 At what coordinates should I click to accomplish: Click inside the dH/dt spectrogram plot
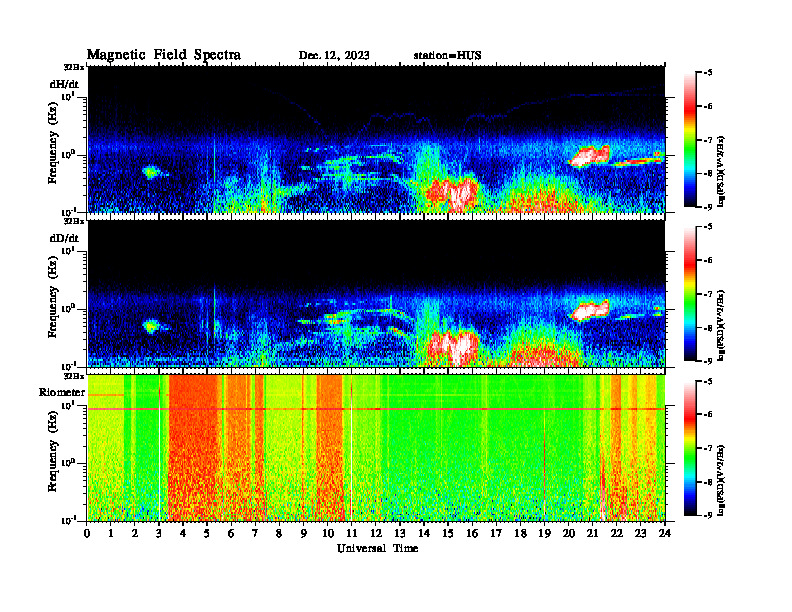pos(376,139)
